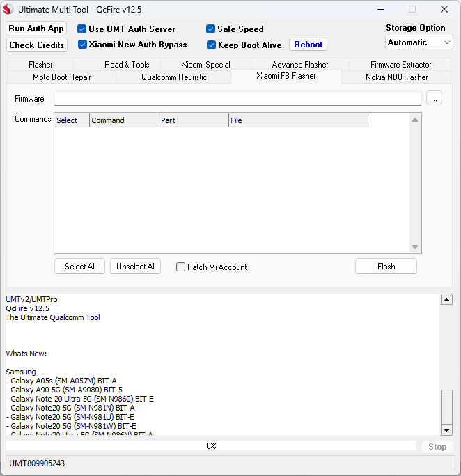Click the commands list scroll down arrow
The width and height of the screenshot is (461, 476).
pos(415,247)
